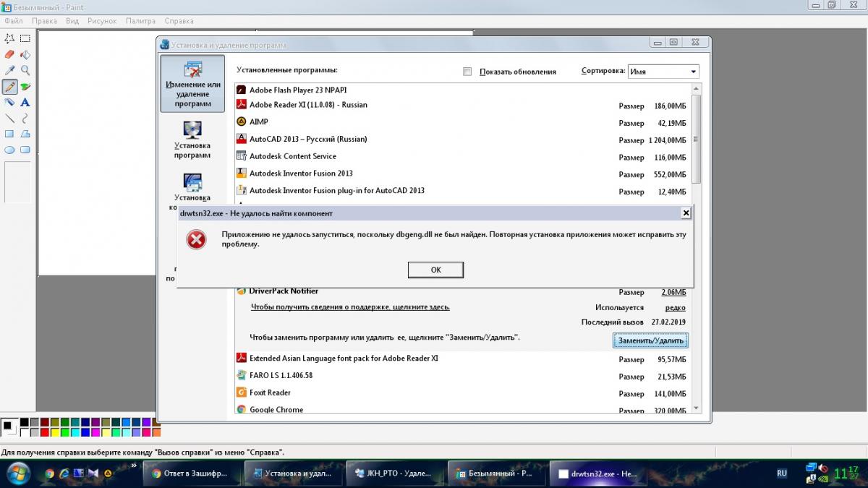Choose the Brush tool in Paint
This screenshot has height=488, width=868.
point(25,86)
